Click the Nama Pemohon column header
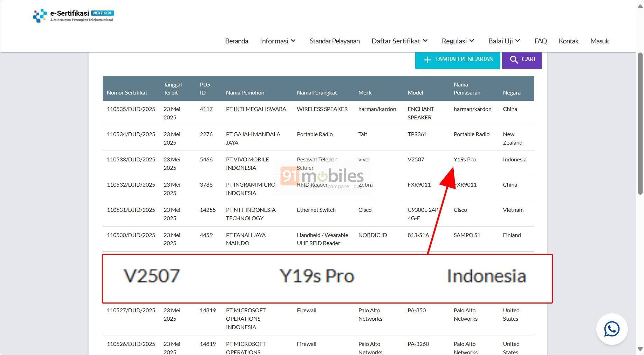The image size is (644, 355). pyautogui.click(x=245, y=92)
